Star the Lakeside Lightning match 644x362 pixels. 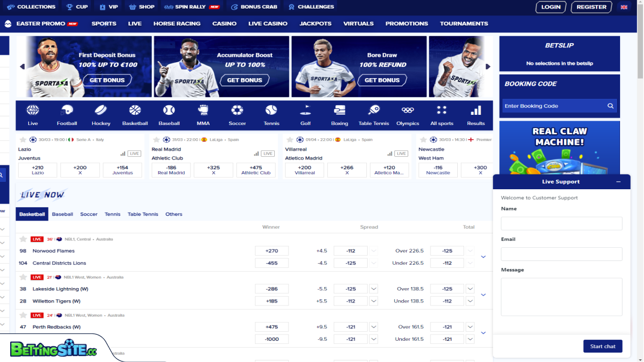(23, 277)
